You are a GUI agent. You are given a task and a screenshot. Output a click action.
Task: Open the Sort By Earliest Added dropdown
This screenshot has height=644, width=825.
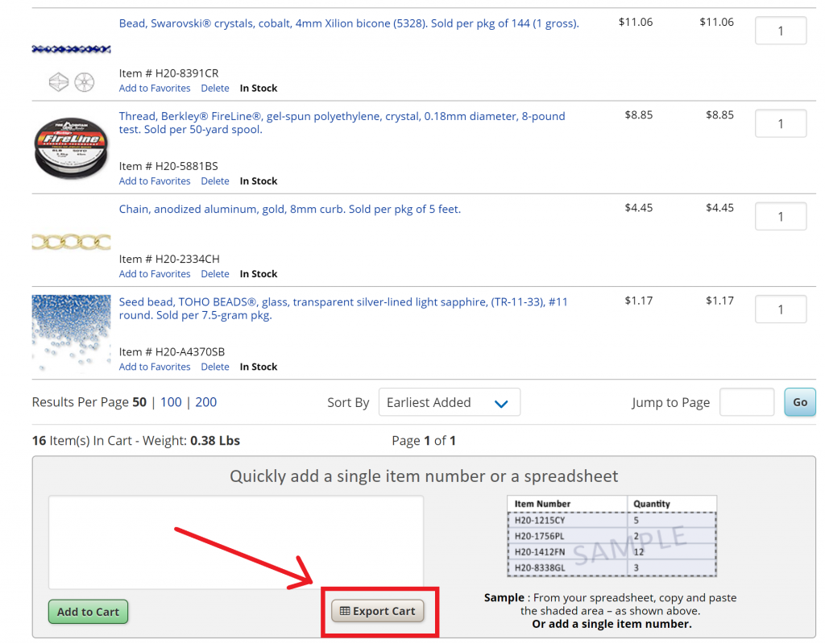(450, 402)
